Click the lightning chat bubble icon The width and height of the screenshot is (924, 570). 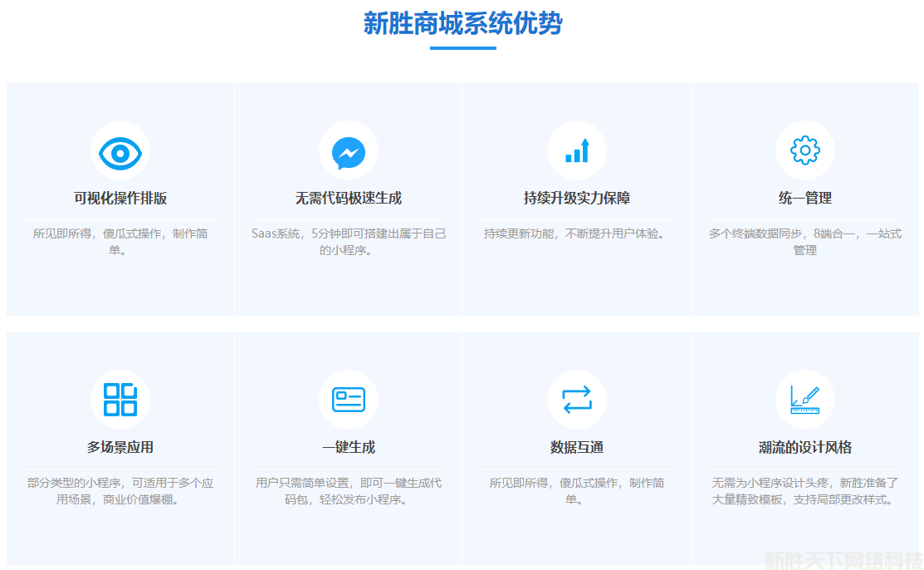[x=349, y=152]
